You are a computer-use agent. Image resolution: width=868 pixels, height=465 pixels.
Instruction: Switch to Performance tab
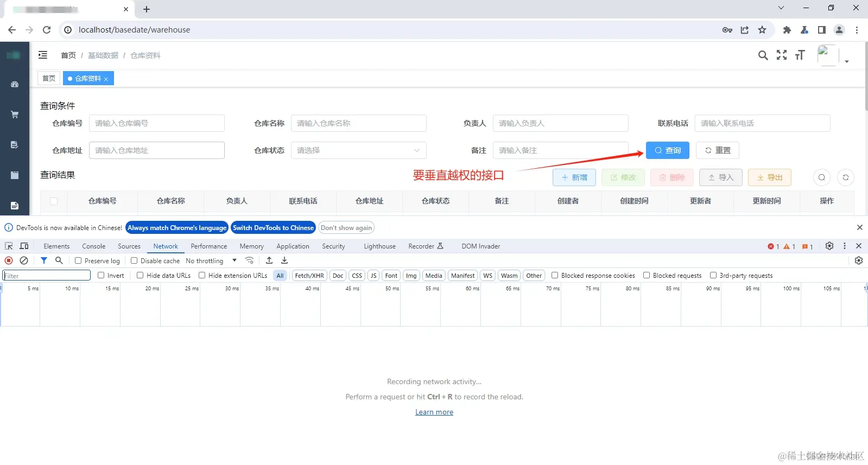pos(209,246)
